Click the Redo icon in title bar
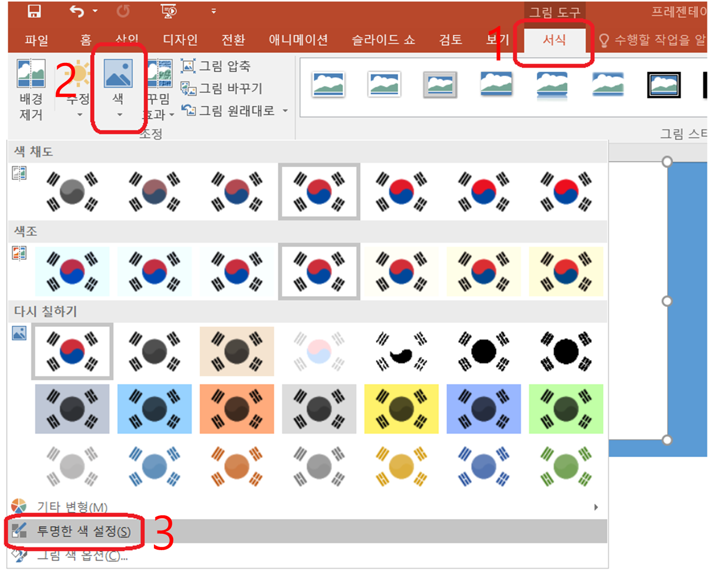This screenshot has height=588, width=708. tap(123, 11)
